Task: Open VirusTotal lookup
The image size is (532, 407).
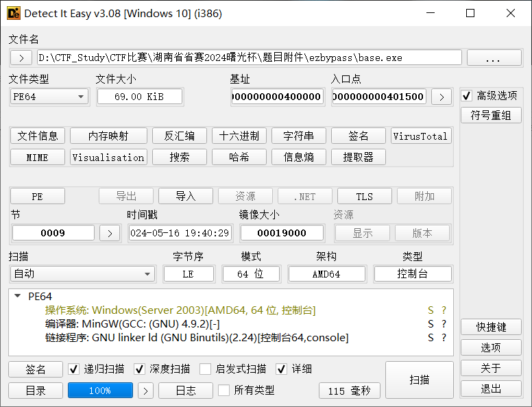Action: [x=421, y=136]
